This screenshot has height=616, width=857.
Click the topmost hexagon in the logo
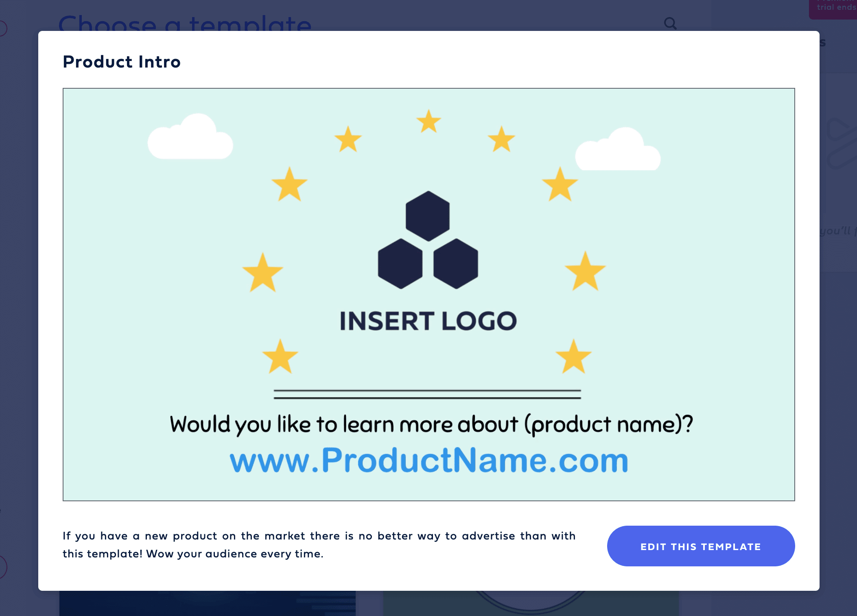tap(428, 216)
